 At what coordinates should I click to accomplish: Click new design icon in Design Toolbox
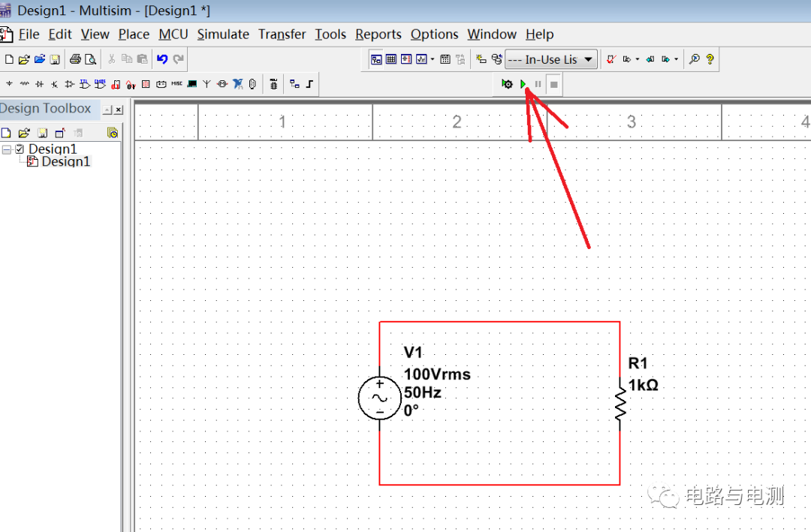click(x=6, y=133)
